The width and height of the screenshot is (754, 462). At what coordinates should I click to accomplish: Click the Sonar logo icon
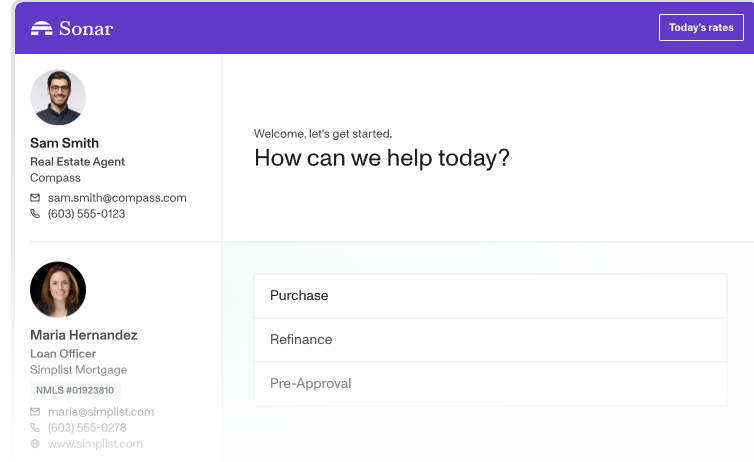coord(42,28)
